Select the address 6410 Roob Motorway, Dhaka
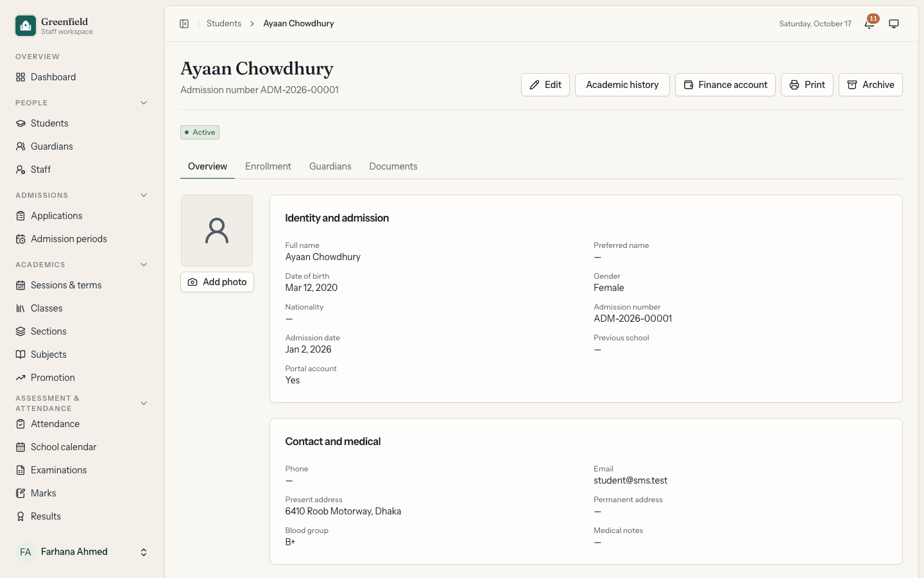The image size is (924, 578). tap(343, 511)
